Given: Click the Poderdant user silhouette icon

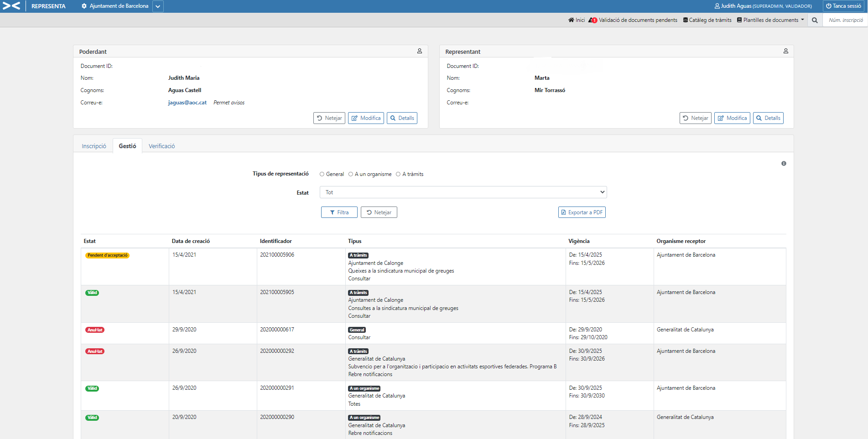Looking at the screenshot, I should click(x=420, y=51).
